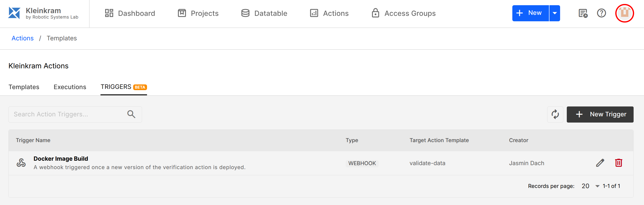Go to Actions via breadcrumb link
The width and height of the screenshot is (644, 205).
click(x=23, y=38)
